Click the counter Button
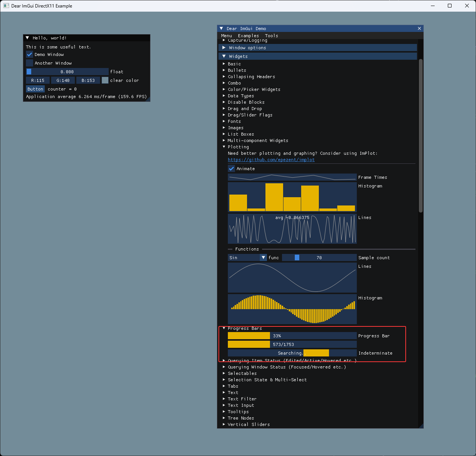Screen dimensions: 476x456 [x=35, y=89]
